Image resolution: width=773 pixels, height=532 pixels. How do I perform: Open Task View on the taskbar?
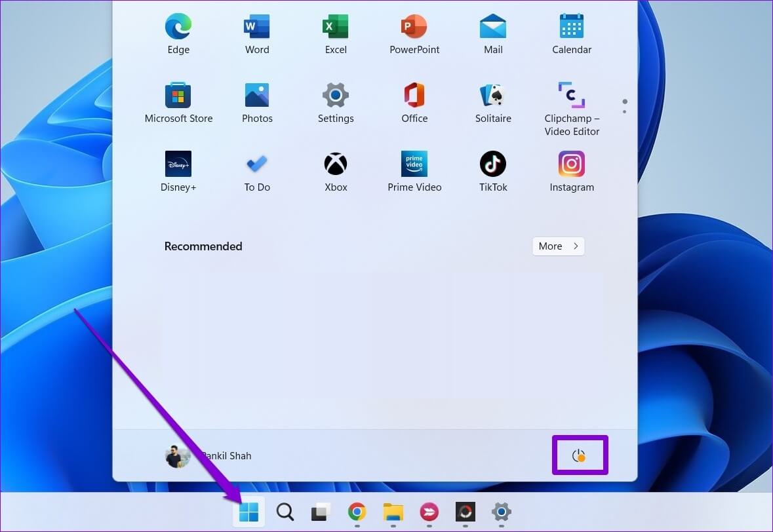click(321, 512)
